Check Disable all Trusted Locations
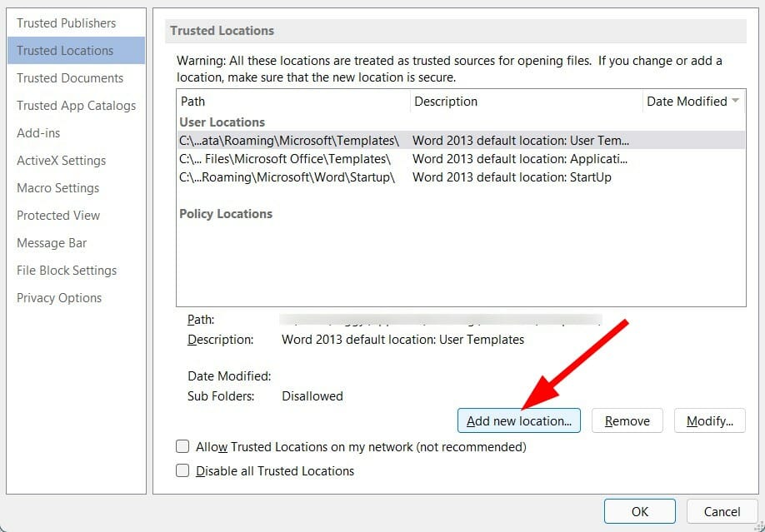The width and height of the screenshot is (765, 532). (x=182, y=471)
